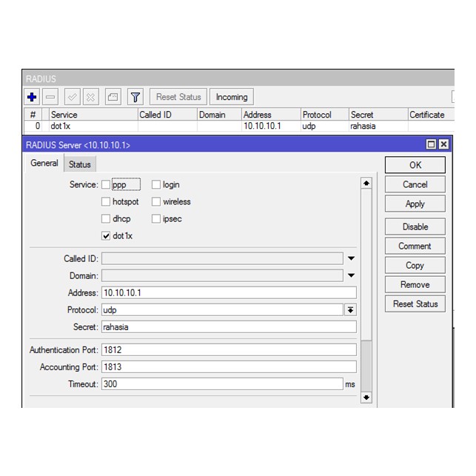Screen dimensions: 476x476
Task: Click the X Disable icon in toolbar
Action: (x=90, y=97)
